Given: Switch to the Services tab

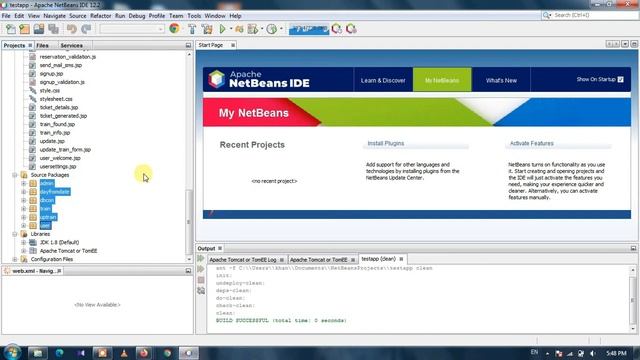Looking at the screenshot, I should point(71,45).
